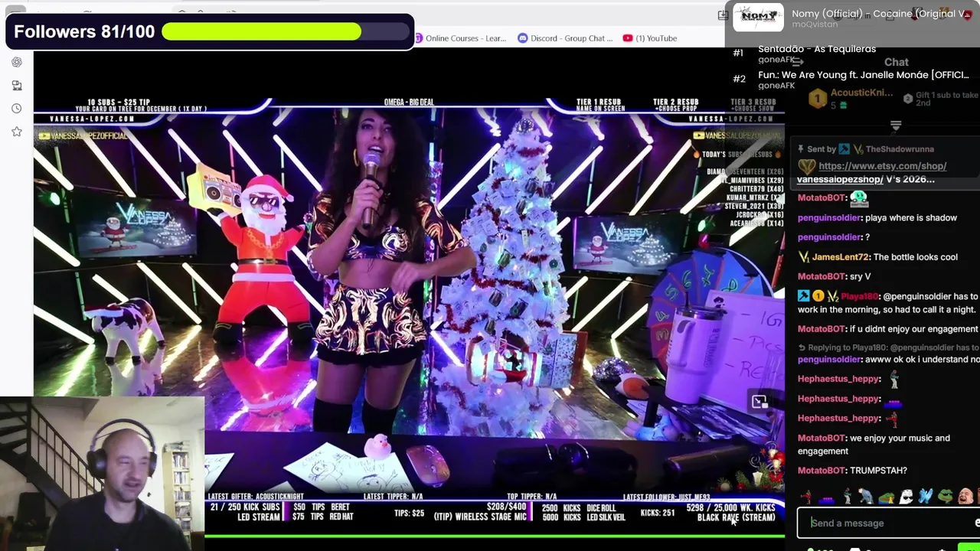Screen dimensions: 980x551
Task: Select the dancing man emote
Action: click(846, 497)
